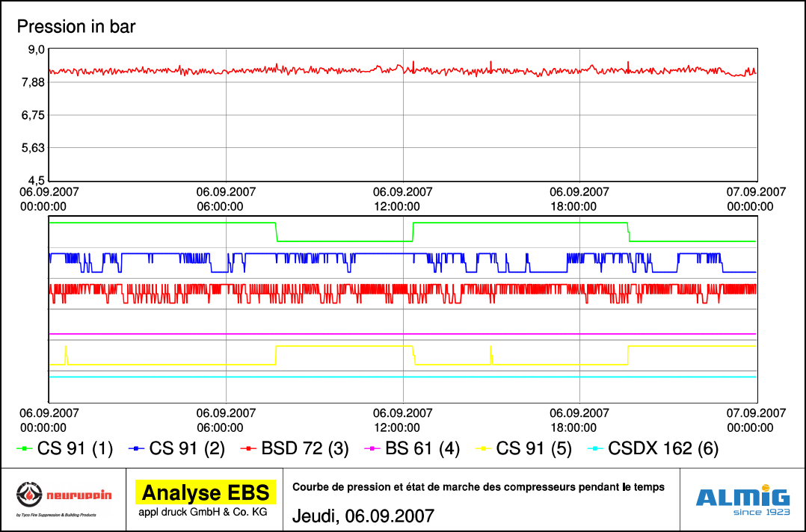Click the ALMIG since 1923 logo
This screenshot has height=532, width=806.
[x=742, y=500]
